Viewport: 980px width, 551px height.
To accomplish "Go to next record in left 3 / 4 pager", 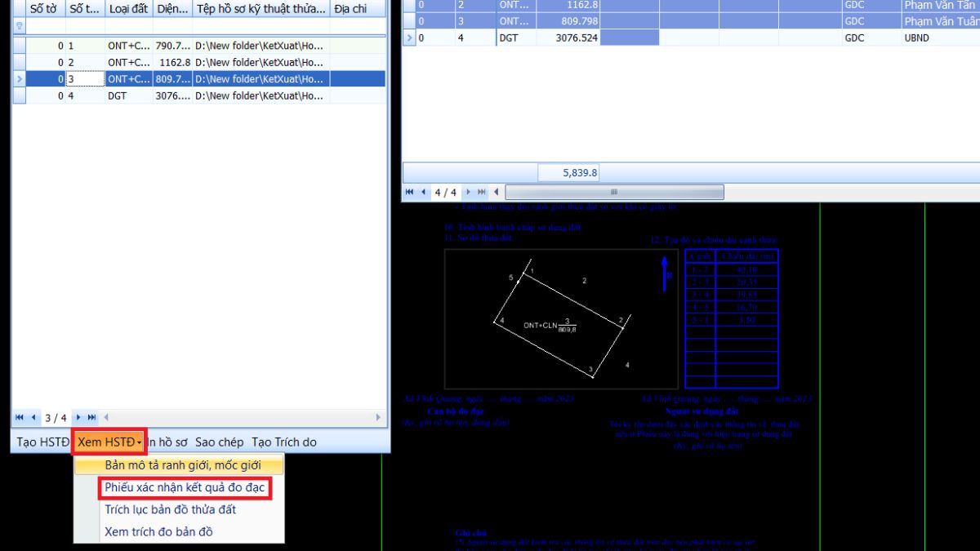I will click(x=79, y=417).
